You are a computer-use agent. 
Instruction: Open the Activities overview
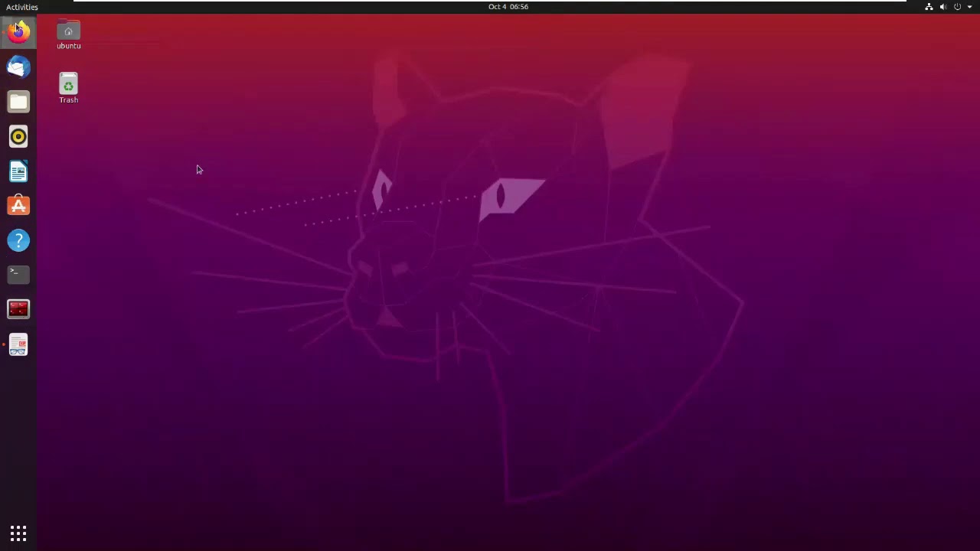pos(22,7)
